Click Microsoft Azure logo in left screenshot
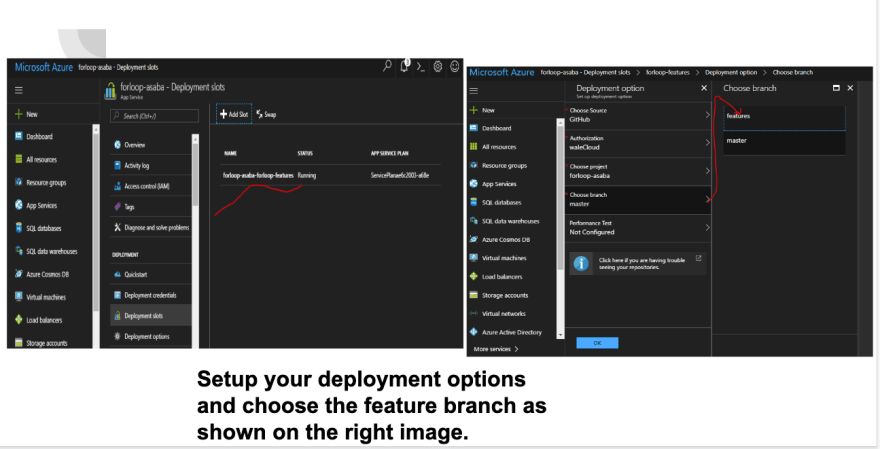The height and width of the screenshot is (449, 880). (x=44, y=67)
